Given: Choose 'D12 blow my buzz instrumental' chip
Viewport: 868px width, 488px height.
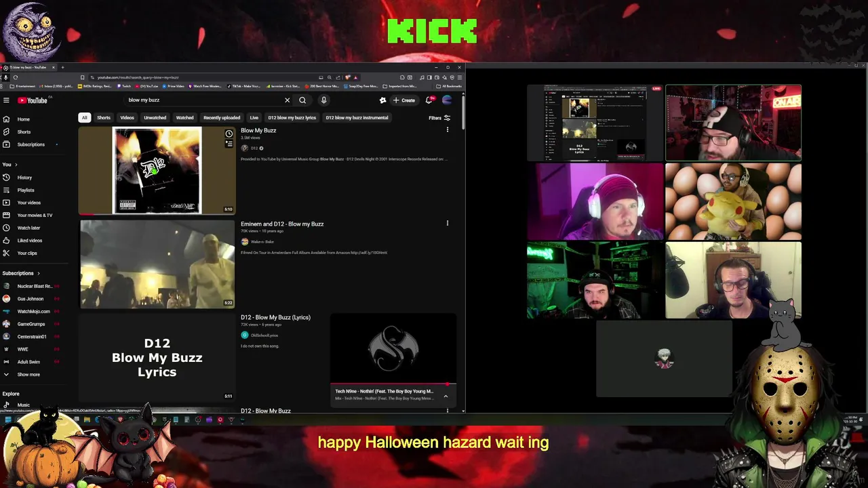Looking at the screenshot, I should pyautogui.click(x=357, y=117).
